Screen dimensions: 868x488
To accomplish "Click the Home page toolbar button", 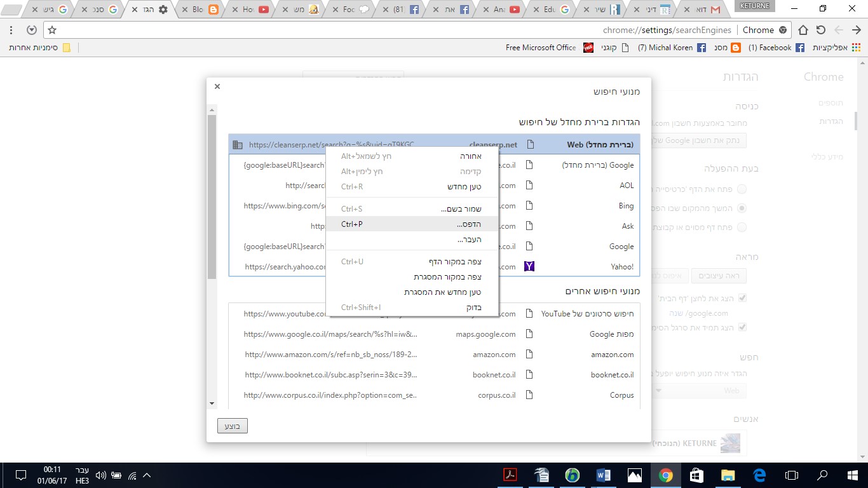I will coord(803,30).
